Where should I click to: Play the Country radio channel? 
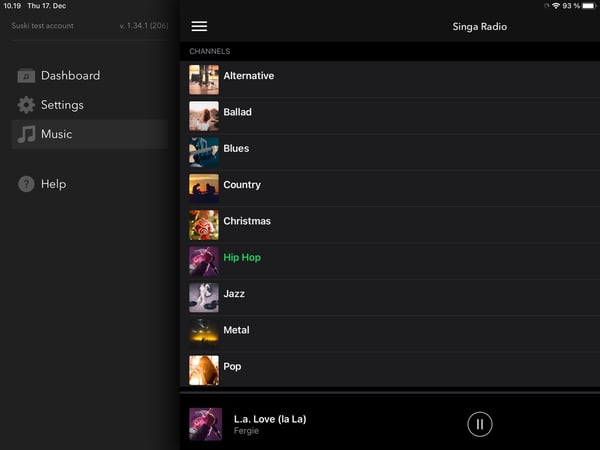[242, 185]
